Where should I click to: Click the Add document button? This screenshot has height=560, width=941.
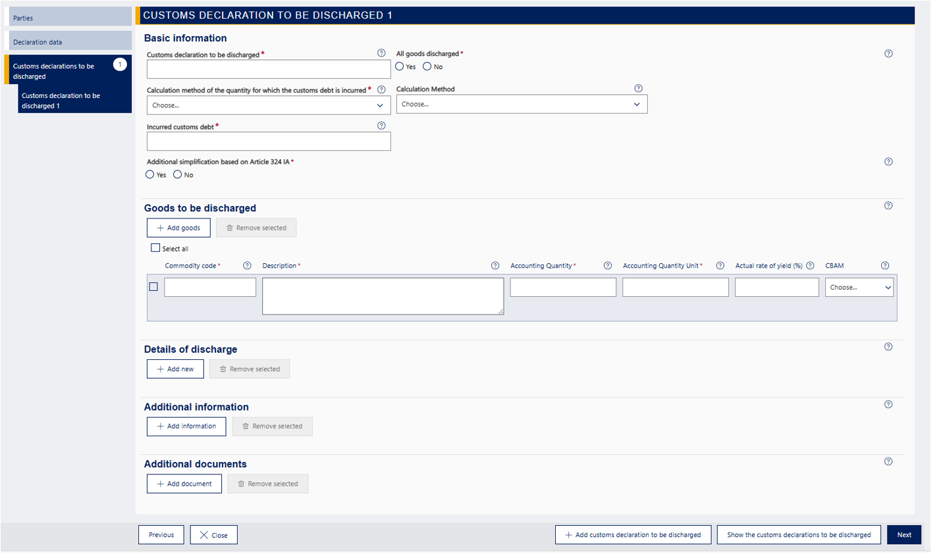pos(184,484)
